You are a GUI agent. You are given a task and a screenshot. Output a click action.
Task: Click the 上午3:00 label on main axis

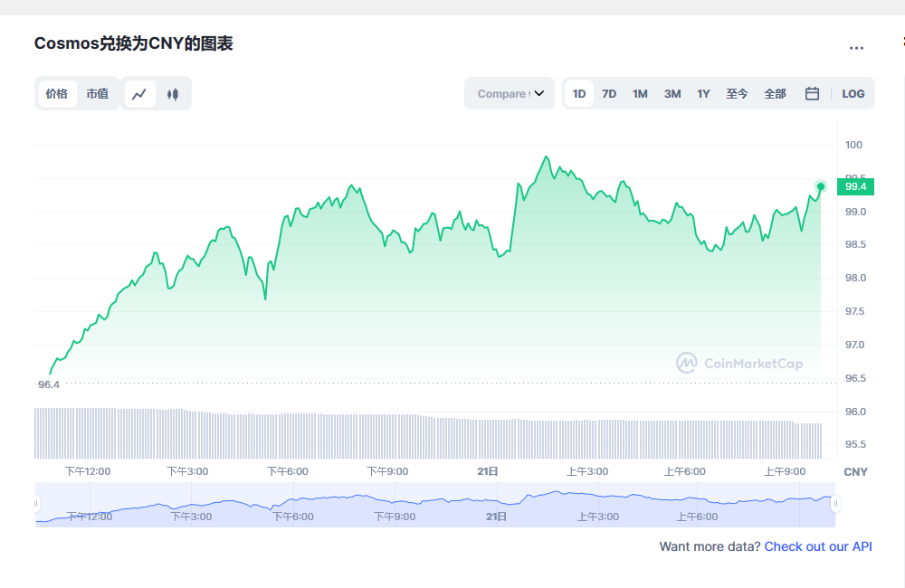(587, 471)
